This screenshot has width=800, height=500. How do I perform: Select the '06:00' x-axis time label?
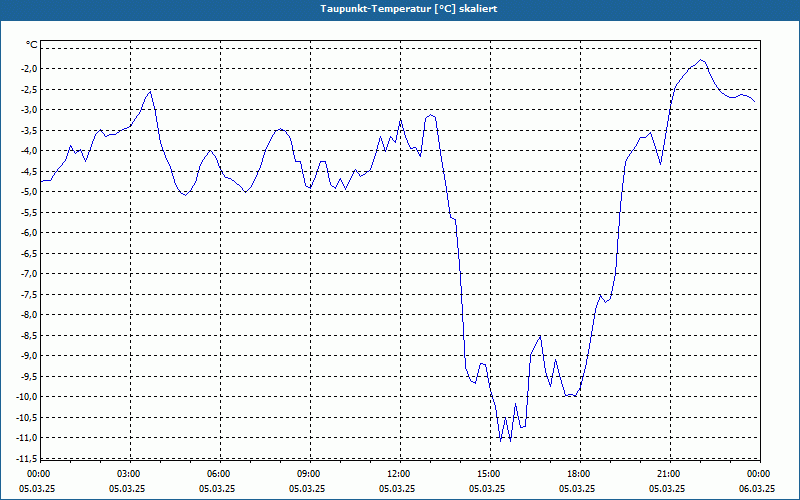click(218, 474)
